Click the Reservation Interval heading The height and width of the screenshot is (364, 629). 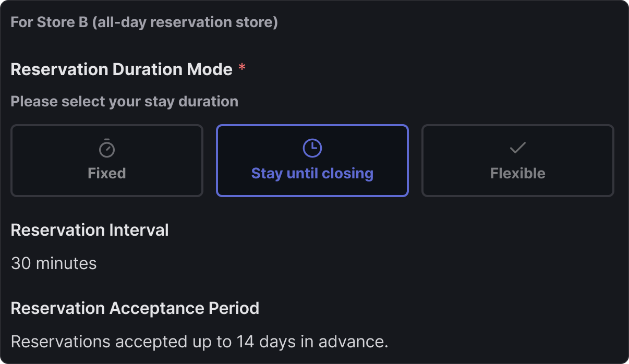(90, 230)
